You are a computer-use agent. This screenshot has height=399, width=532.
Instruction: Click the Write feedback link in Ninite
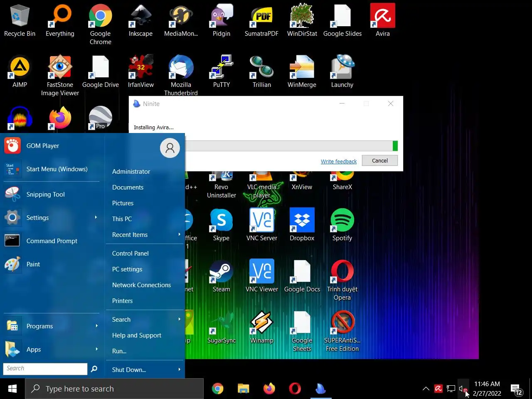pyautogui.click(x=338, y=161)
